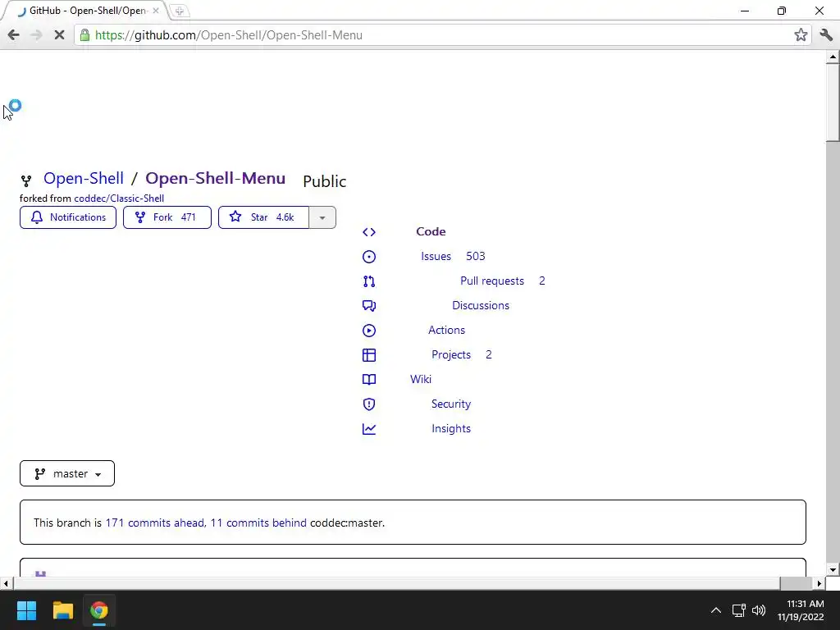Viewport: 840px width, 630px height.
Task: Click the vertical scrollbar down arrow
Action: click(833, 570)
